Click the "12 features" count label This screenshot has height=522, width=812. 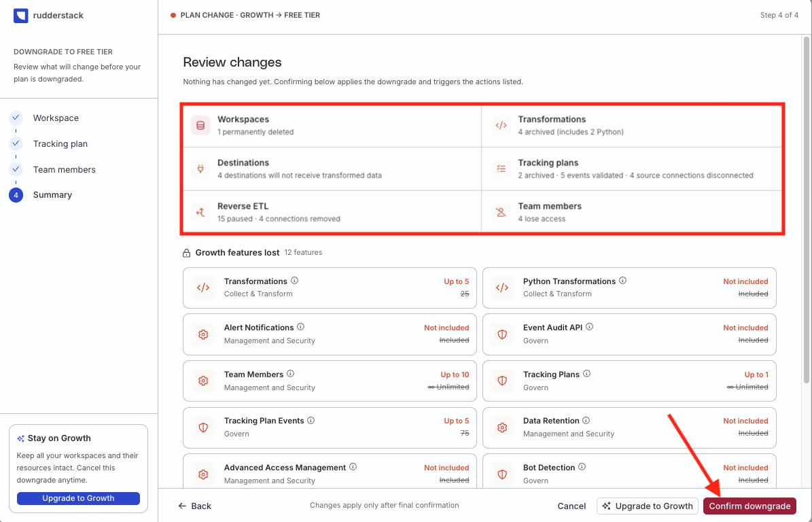pos(304,253)
